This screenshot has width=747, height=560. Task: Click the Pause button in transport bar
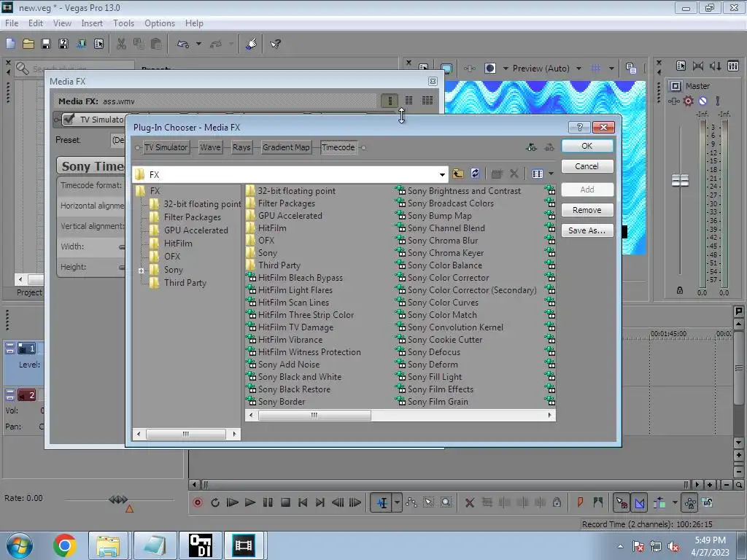[x=268, y=502]
